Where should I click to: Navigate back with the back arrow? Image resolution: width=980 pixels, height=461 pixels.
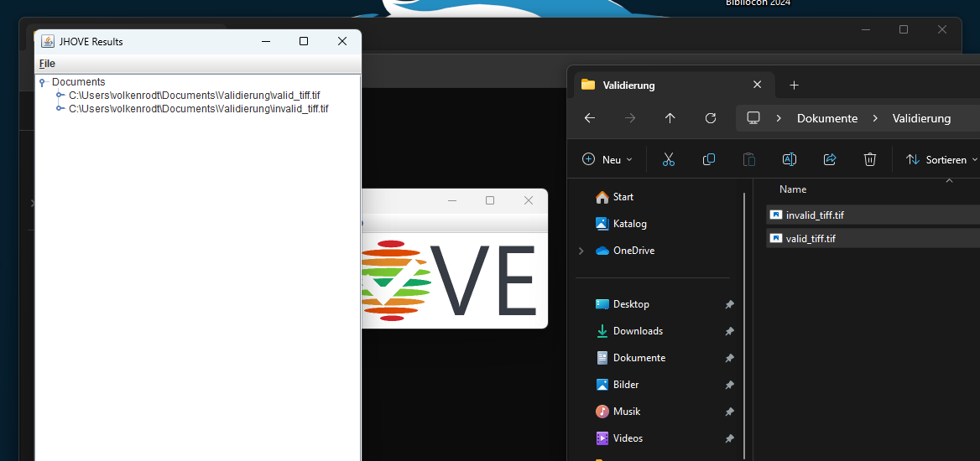tap(589, 118)
